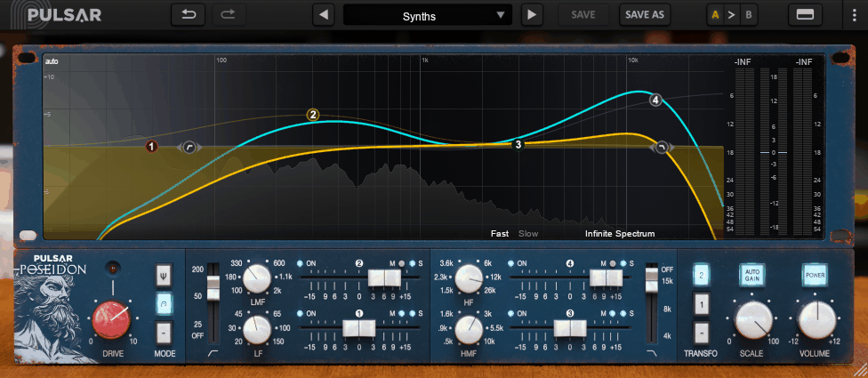Open the three-dot options menu
Screen dimensions: 868x378
pyautogui.click(x=854, y=15)
